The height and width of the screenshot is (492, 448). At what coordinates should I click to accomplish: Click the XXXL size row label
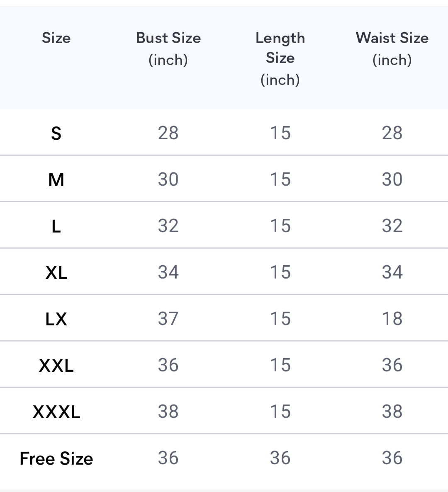pos(56,412)
